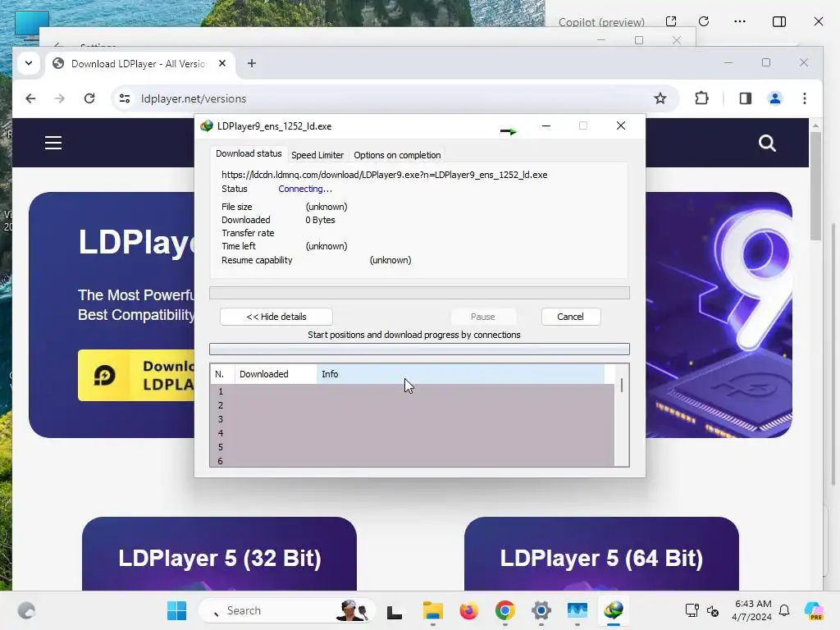The height and width of the screenshot is (630, 840).
Task: Click Chrome forward navigation arrow
Action: (59, 98)
